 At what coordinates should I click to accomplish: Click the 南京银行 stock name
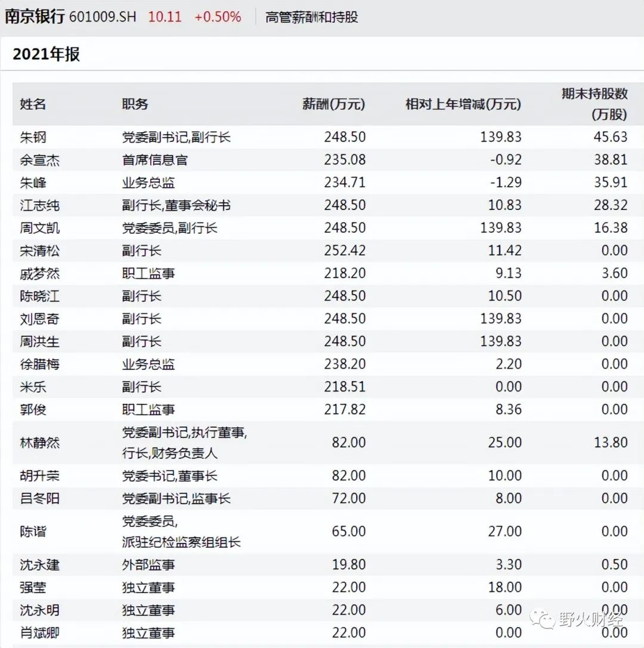click(x=35, y=17)
